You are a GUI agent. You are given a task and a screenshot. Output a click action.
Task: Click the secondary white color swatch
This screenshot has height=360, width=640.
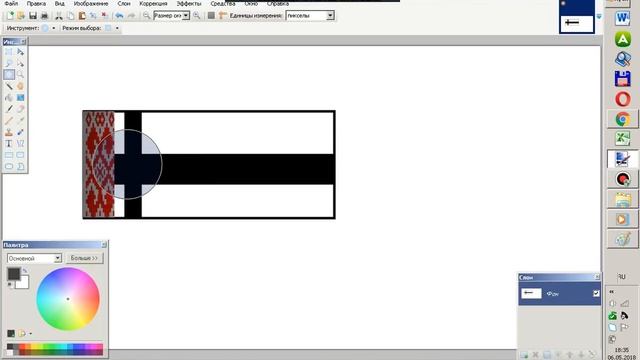point(22,283)
